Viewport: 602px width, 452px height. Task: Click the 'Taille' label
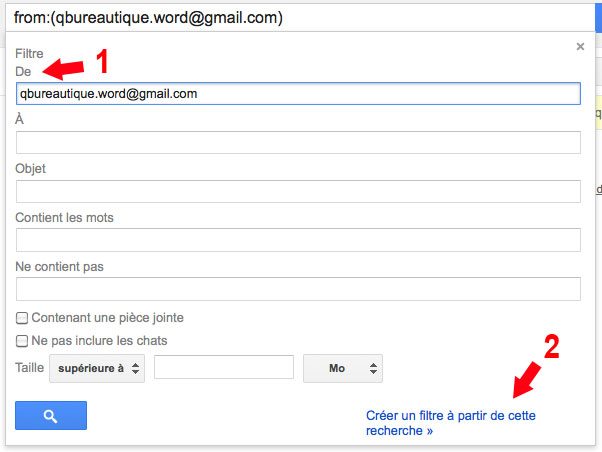(30, 368)
